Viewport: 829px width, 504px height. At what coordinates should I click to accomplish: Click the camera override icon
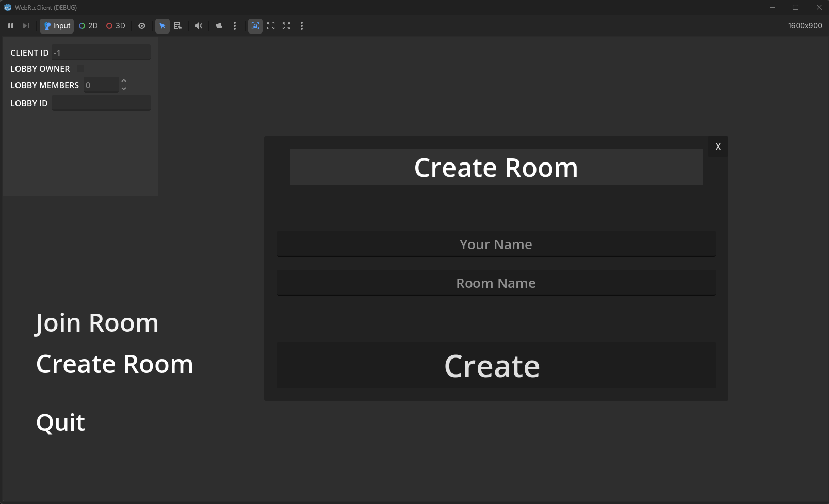(x=219, y=26)
